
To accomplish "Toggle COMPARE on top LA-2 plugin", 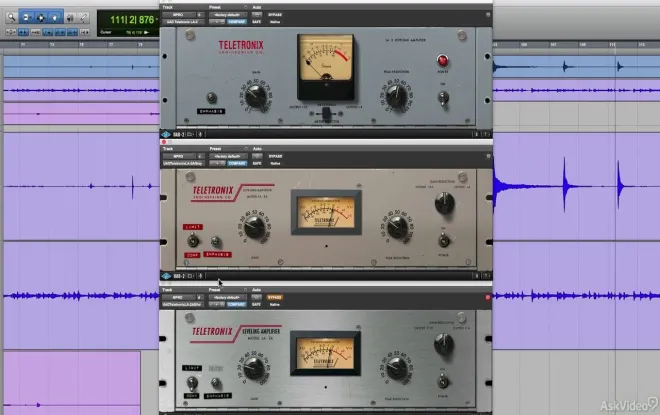I will coord(237,21).
